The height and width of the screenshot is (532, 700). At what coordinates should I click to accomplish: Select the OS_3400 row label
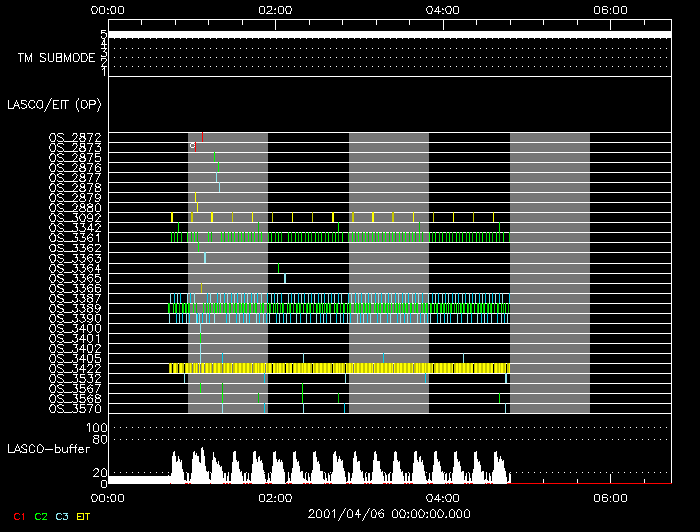tap(75, 328)
